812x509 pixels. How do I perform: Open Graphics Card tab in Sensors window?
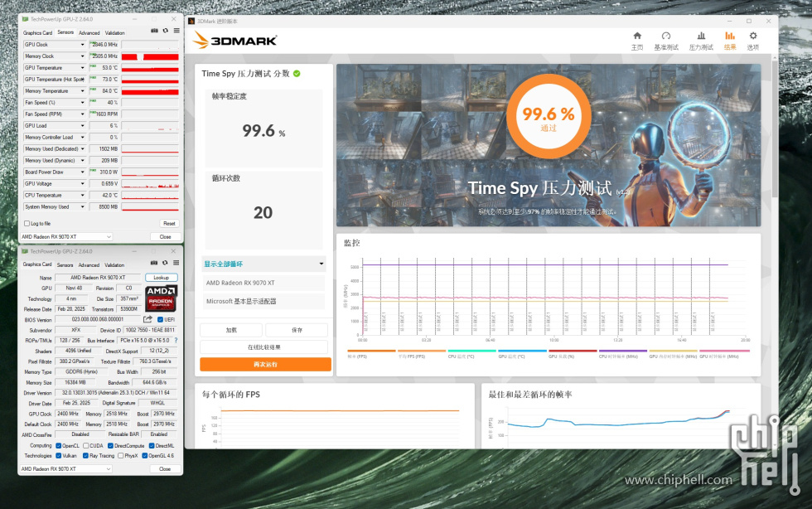pyautogui.click(x=38, y=32)
